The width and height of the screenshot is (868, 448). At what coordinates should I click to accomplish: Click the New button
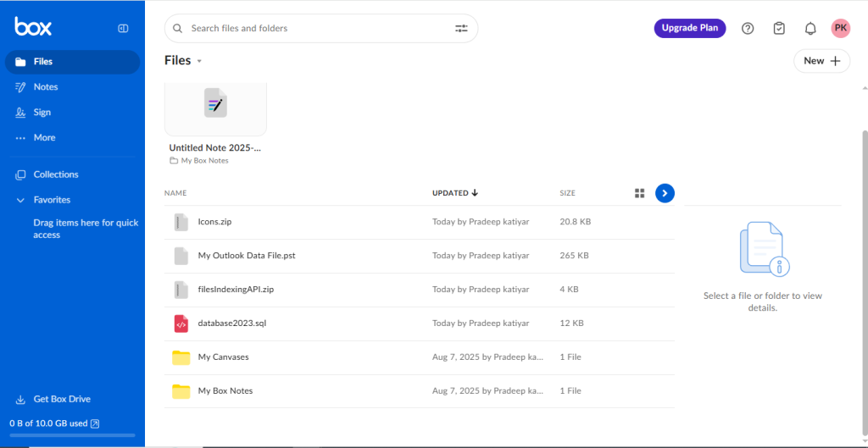tap(821, 61)
